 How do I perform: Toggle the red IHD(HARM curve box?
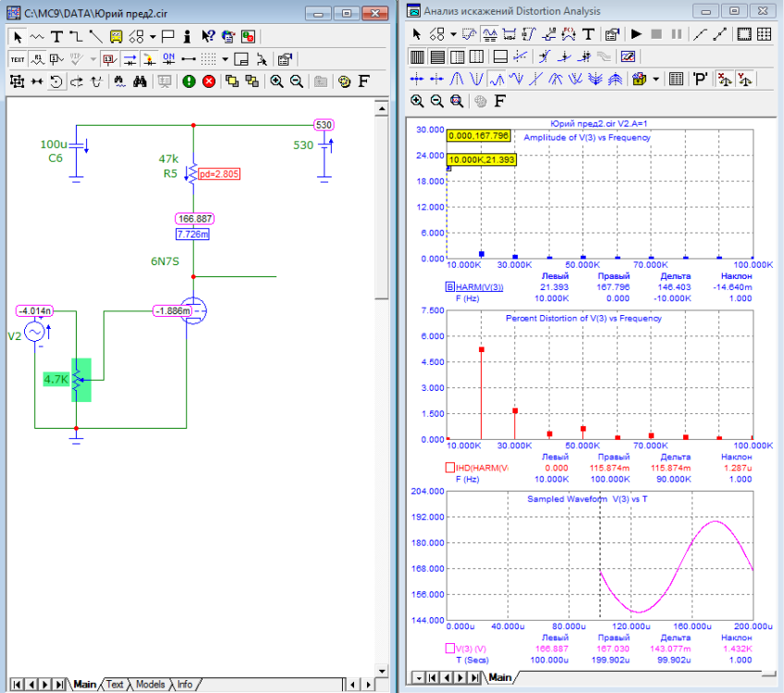point(451,468)
